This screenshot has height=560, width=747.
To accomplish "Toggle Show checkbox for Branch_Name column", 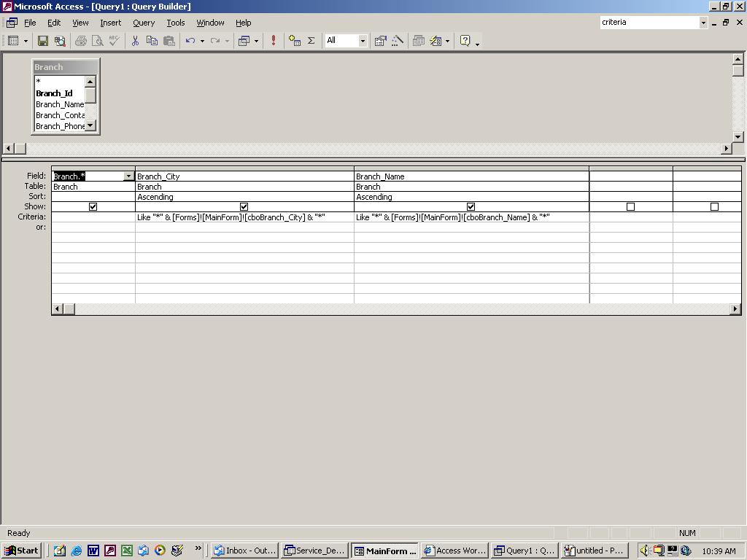I will (471, 206).
